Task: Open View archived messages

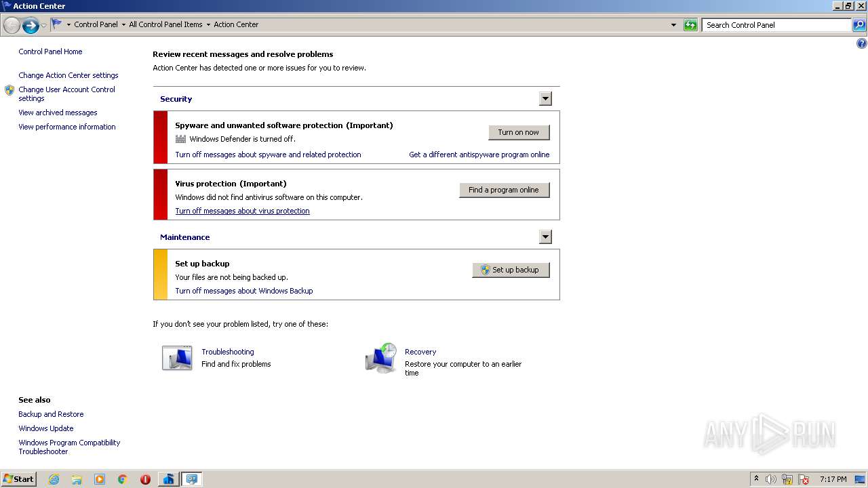Action: 58,113
